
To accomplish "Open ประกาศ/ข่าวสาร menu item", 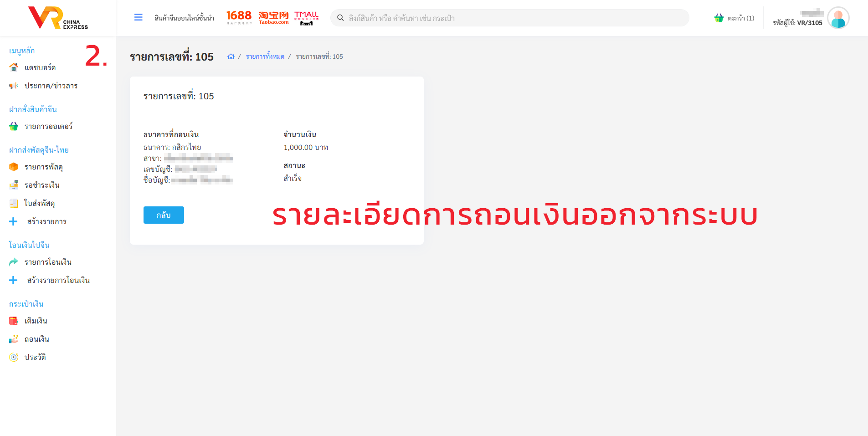I will tap(51, 86).
